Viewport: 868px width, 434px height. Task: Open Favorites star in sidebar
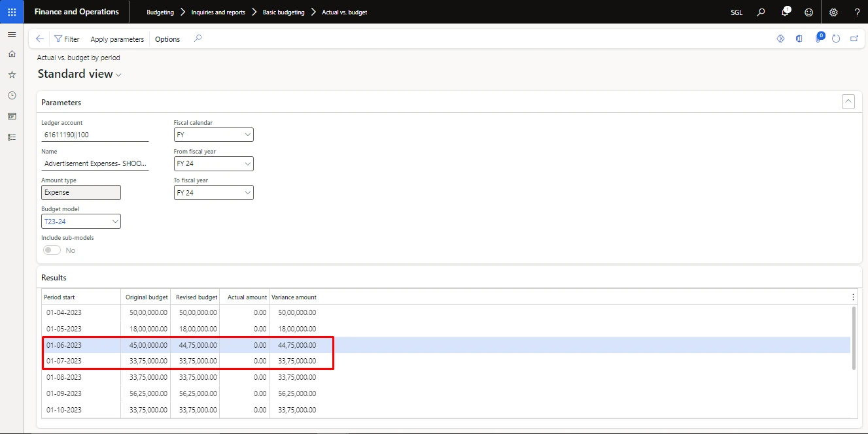12,75
